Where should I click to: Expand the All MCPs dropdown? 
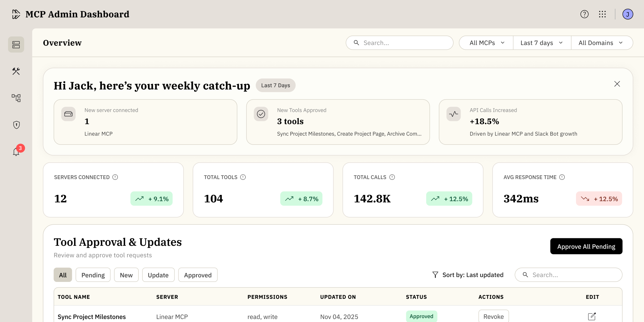(x=486, y=43)
